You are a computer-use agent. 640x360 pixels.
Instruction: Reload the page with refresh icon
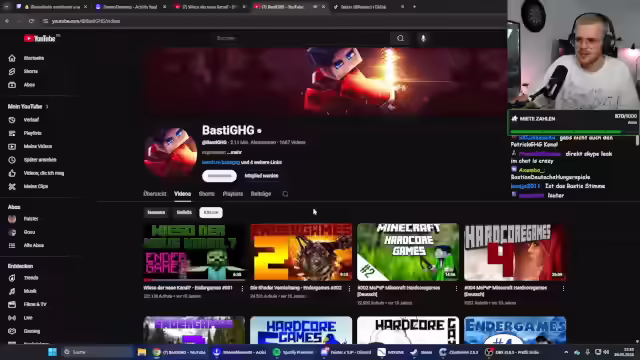[x=31, y=21]
